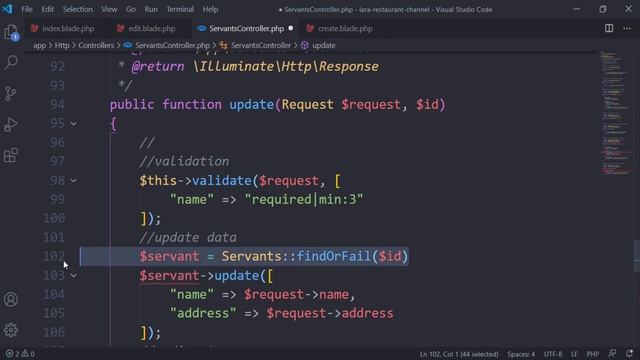This screenshot has width=640, height=360.
Task: Open the Go menu
Action: (x=131, y=9)
